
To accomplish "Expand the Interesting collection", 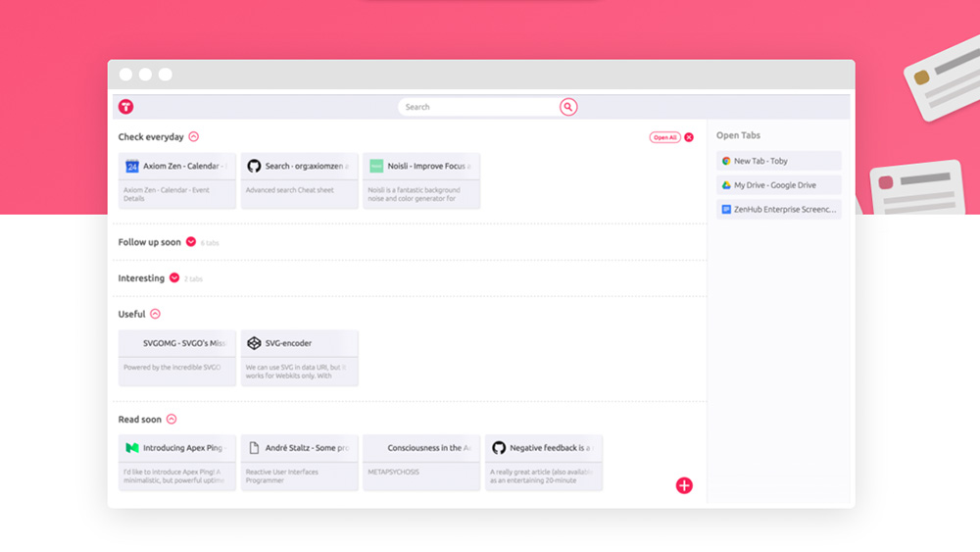I will click(174, 278).
